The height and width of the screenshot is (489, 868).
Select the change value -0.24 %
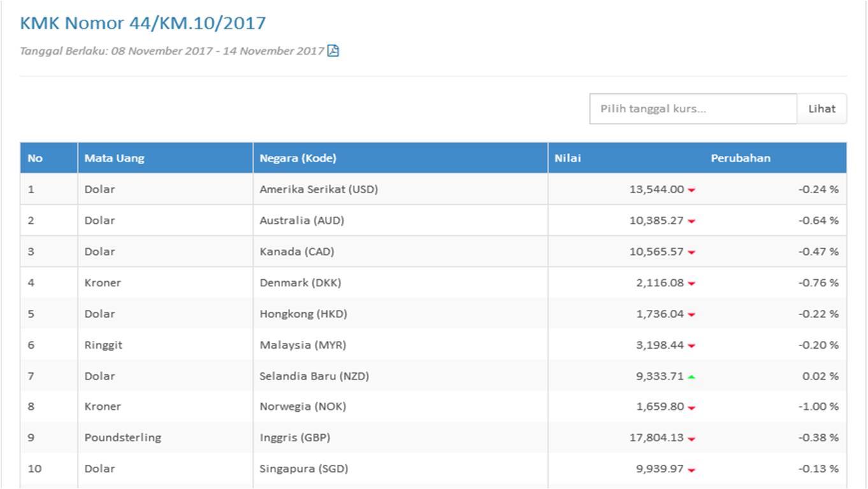coord(818,189)
